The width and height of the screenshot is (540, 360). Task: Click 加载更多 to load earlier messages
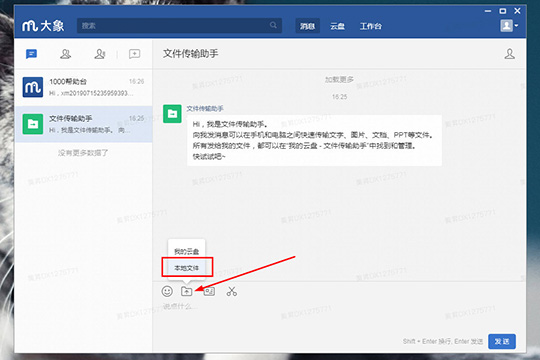click(339, 80)
